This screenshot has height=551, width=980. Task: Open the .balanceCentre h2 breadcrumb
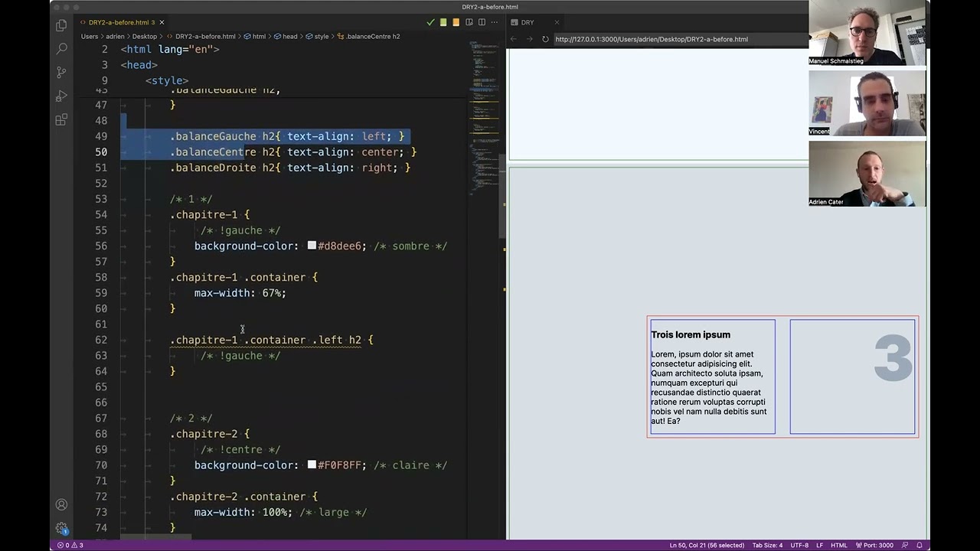[369, 36]
